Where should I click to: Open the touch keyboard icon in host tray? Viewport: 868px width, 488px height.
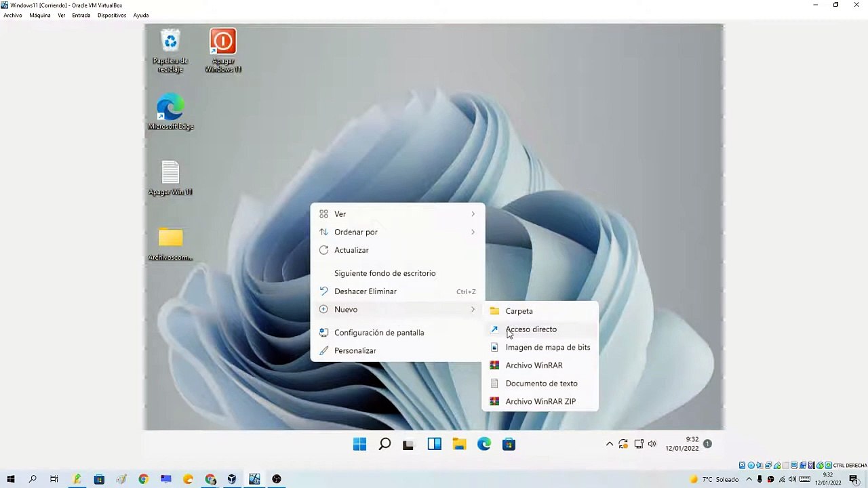click(x=804, y=479)
